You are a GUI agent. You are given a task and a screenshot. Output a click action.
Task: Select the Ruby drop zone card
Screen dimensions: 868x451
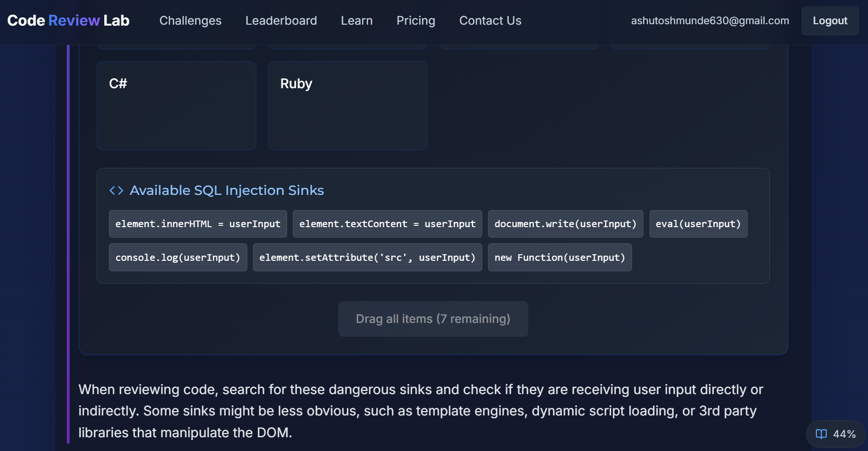click(347, 106)
